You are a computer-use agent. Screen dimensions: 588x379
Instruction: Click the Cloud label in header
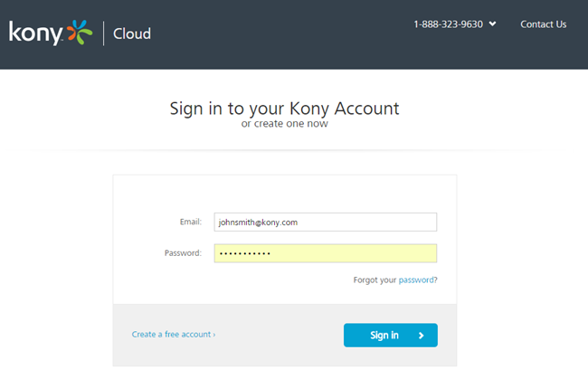click(x=132, y=34)
